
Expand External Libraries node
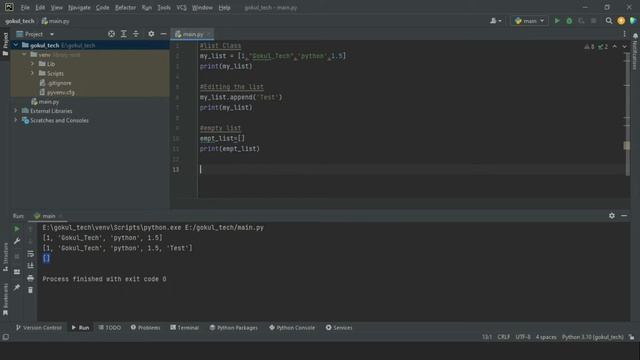click(16, 111)
